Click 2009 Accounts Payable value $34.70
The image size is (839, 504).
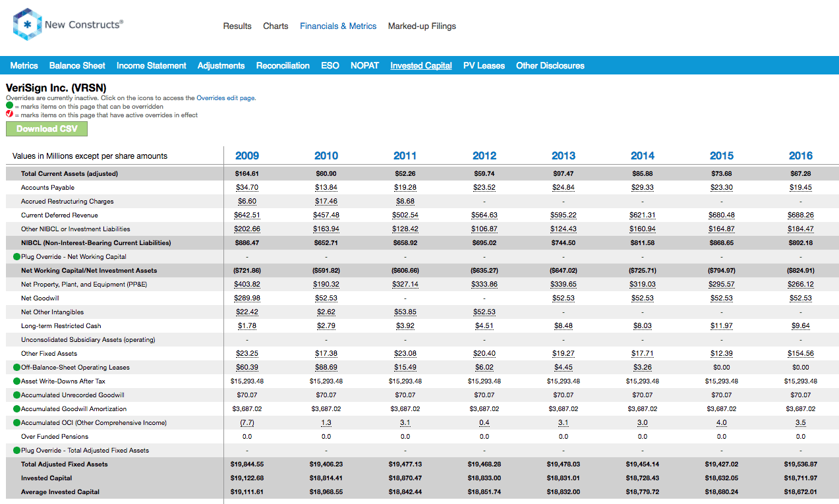[247, 188]
